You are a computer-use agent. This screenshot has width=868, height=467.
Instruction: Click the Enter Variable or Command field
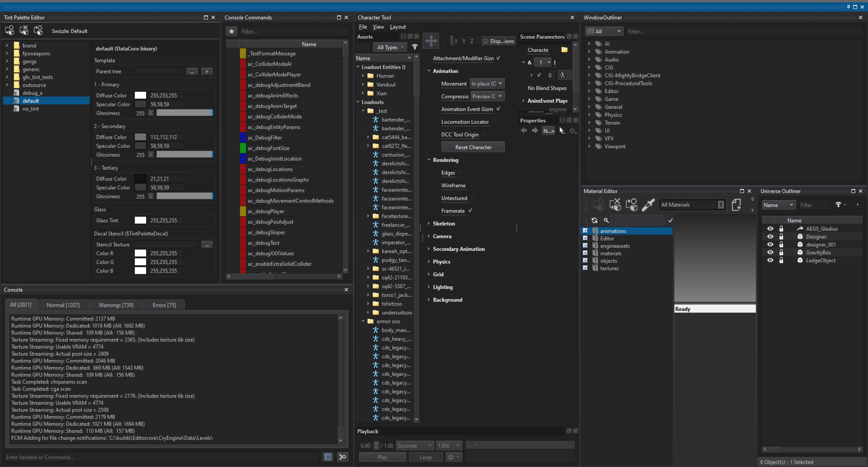[x=161, y=457]
